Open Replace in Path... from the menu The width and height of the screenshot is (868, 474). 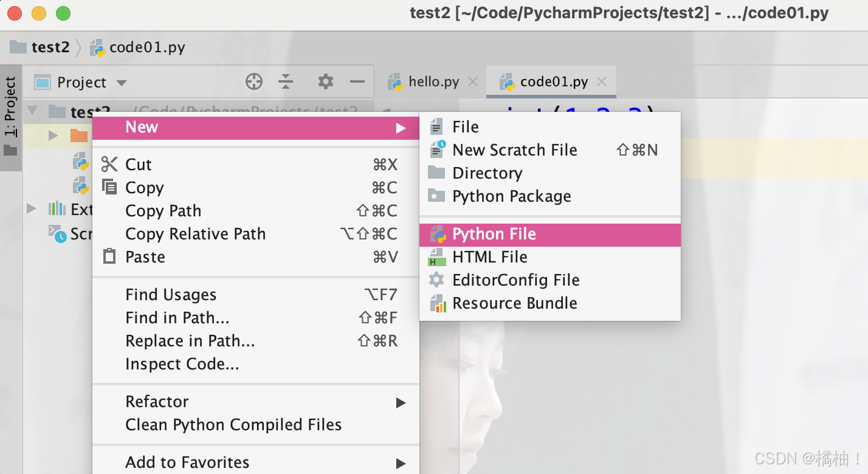(x=255, y=341)
